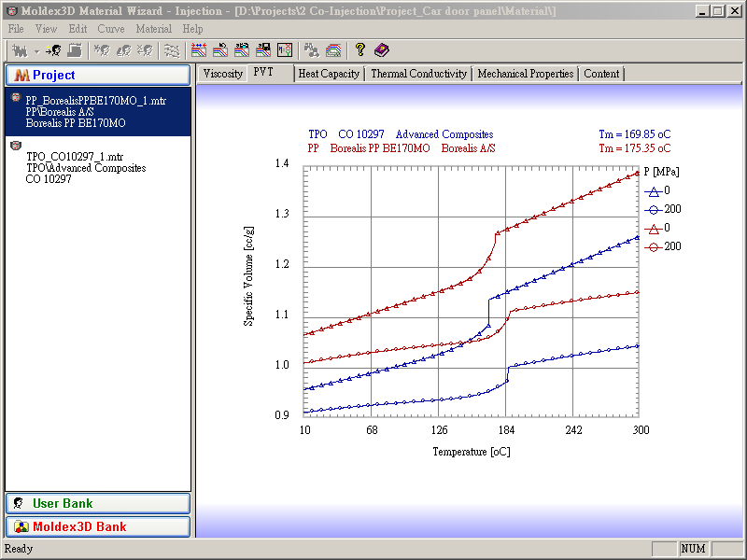The width and height of the screenshot is (747, 560).
Task: Close the Material Wizard window
Action: click(x=735, y=11)
